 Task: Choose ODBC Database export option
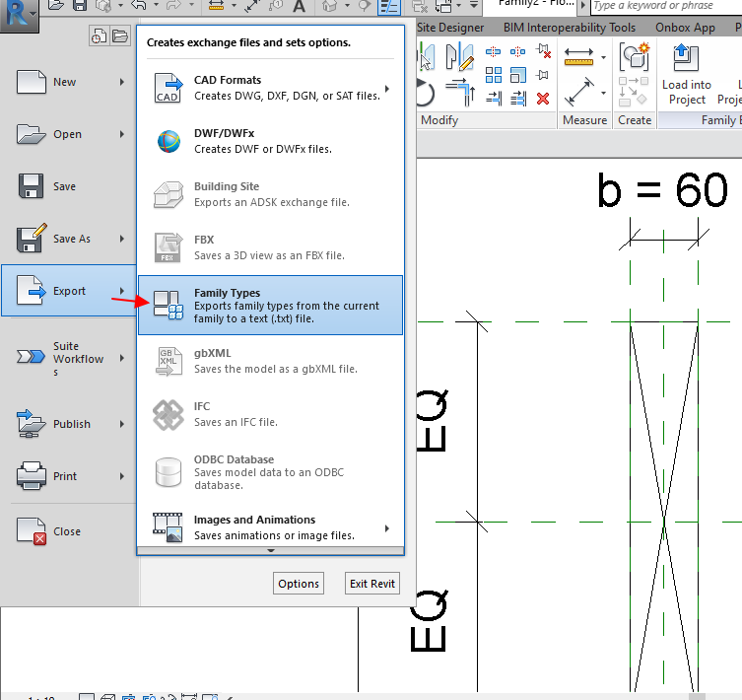270,472
